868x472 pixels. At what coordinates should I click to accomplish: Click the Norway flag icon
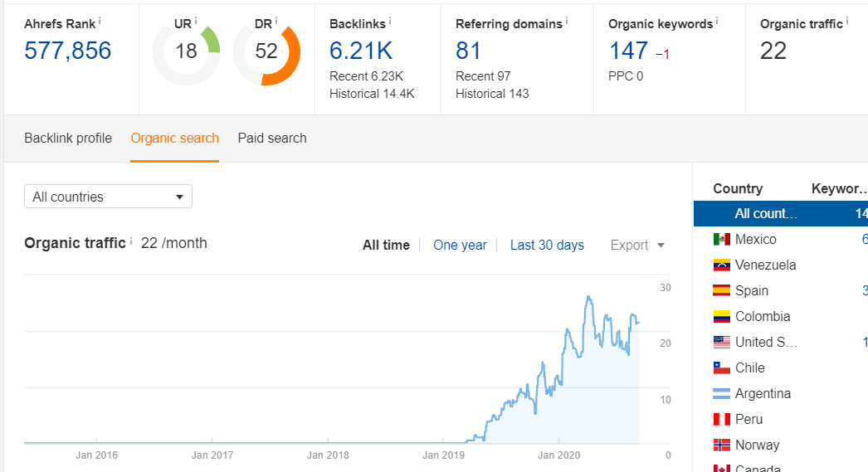coord(722,445)
